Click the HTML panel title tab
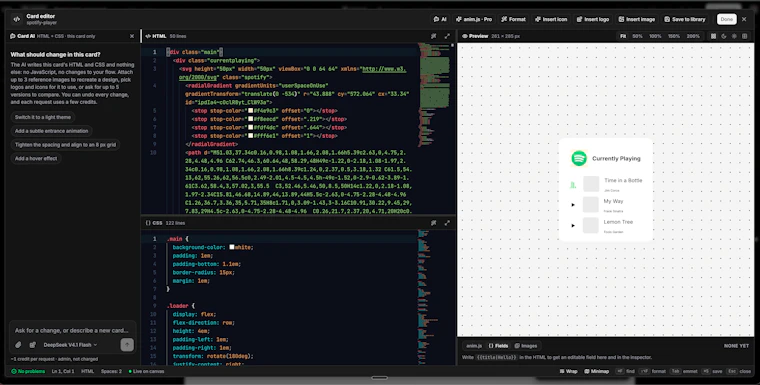The height and width of the screenshot is (385, 760). click(x=156, y=36)
